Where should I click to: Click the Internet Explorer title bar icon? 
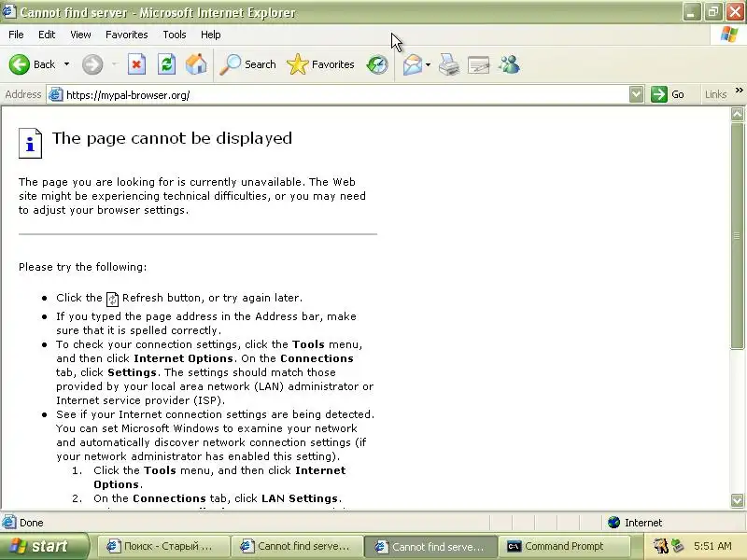(8, 11)
